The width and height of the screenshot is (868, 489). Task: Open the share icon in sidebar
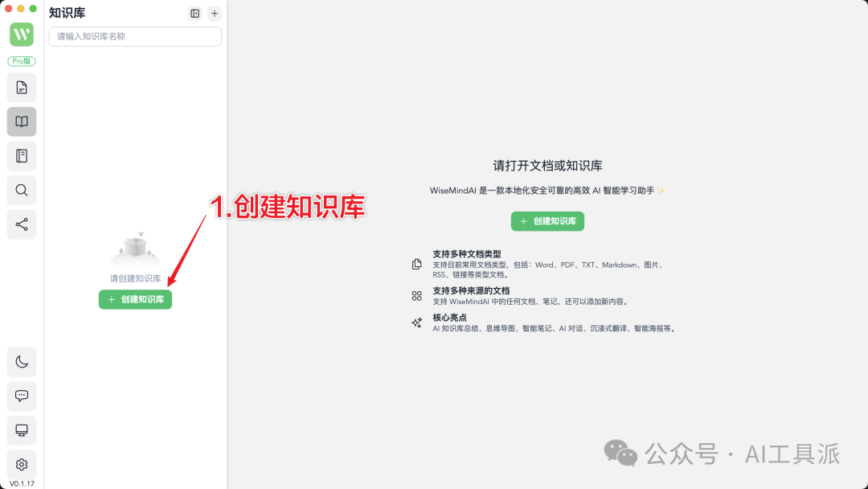pyautogui.click(x=22, y=224)
